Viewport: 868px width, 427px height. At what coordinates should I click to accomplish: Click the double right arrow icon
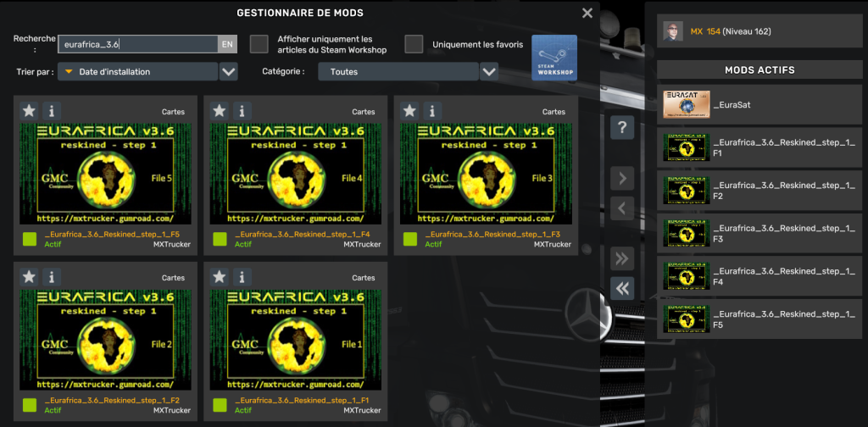pos(622,258)
